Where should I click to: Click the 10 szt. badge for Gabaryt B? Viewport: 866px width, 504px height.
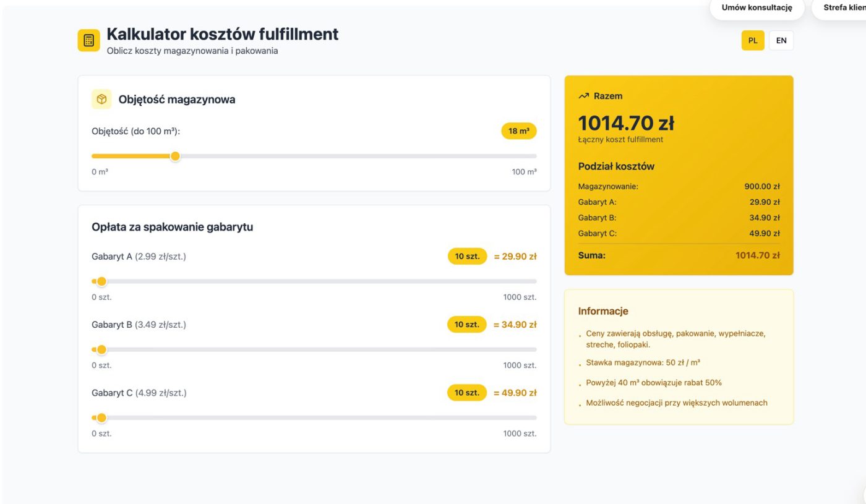point(467,324)
